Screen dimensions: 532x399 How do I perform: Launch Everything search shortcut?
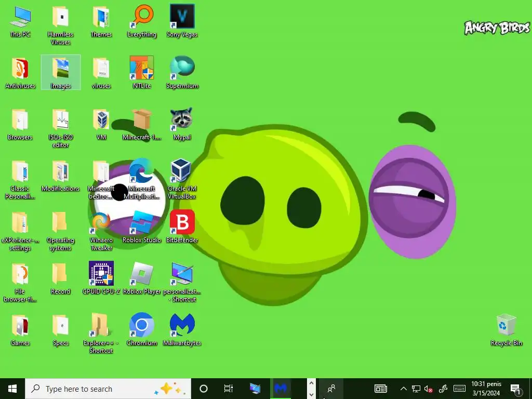142,22
